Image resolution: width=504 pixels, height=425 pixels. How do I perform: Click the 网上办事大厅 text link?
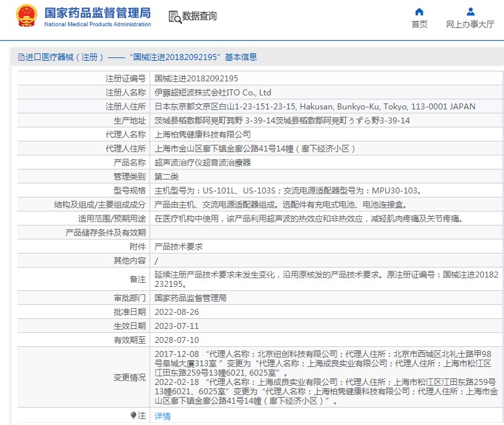470,25
